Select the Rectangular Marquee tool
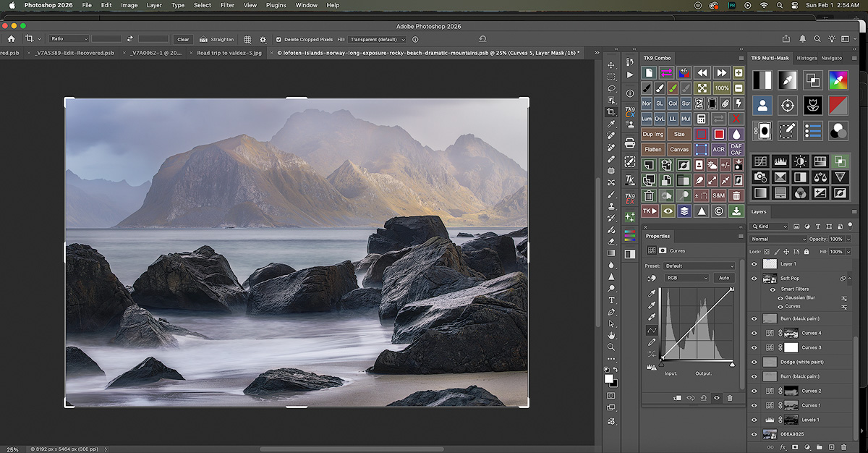868x453 pixels. point(611,77)
